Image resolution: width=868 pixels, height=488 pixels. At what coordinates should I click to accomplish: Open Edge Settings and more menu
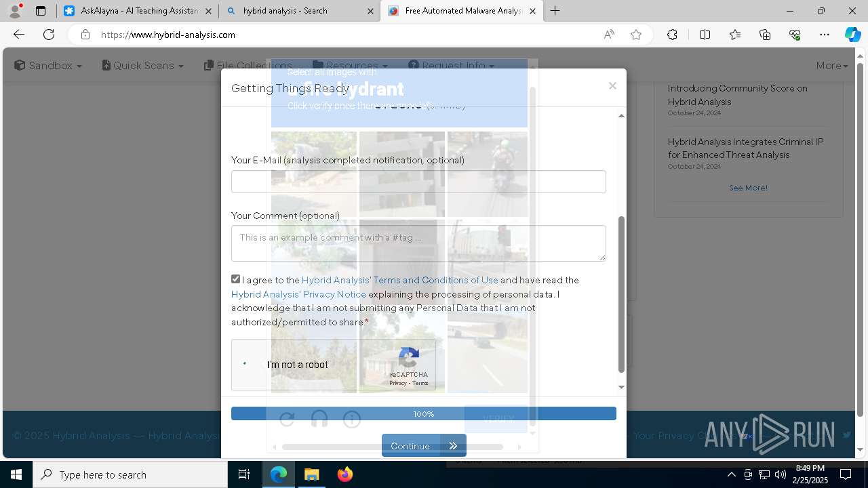(825, 35)
